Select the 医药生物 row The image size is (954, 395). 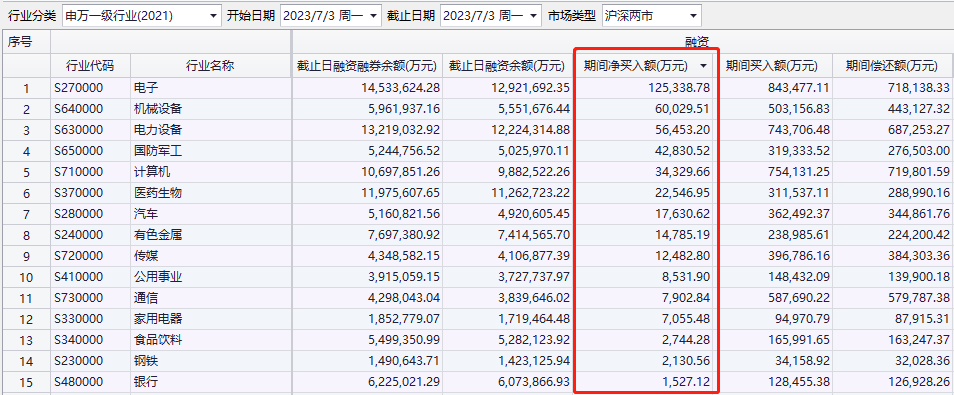(477, 193)
